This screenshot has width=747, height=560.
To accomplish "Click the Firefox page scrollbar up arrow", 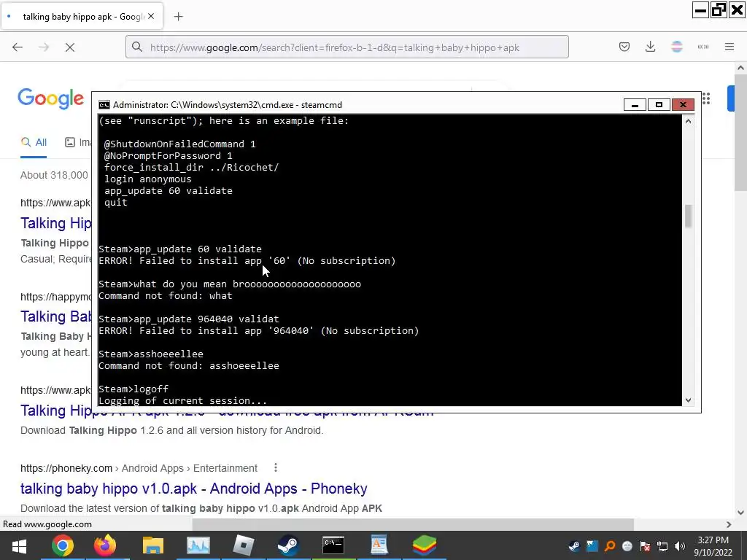I will click(x=740, y=68).
